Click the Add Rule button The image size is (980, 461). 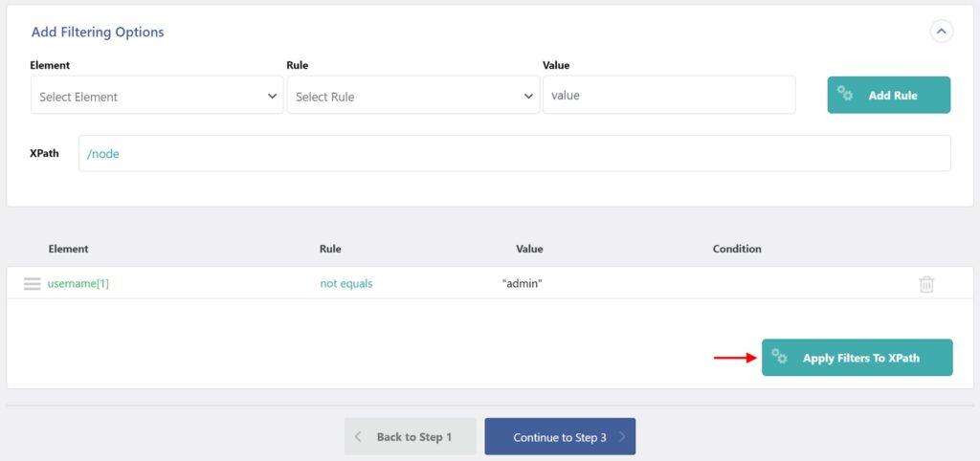(889, 96)
